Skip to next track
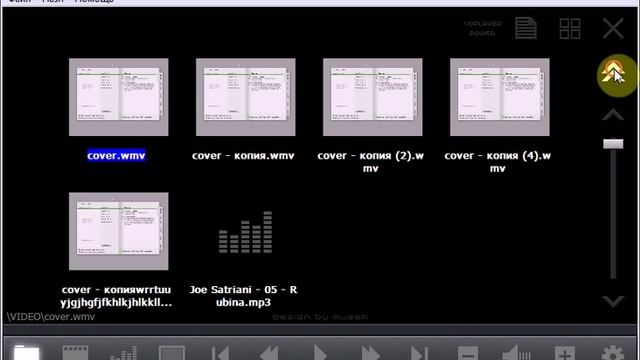 (x=419, y=353)
